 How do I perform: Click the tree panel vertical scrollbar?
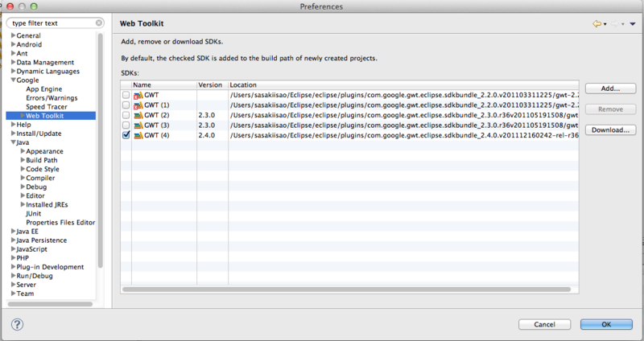pyautogui.click(x=100, y=150)
